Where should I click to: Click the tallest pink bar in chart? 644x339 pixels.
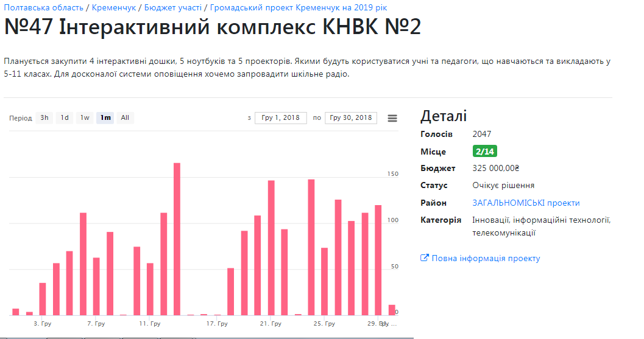(x=177, y=239)
